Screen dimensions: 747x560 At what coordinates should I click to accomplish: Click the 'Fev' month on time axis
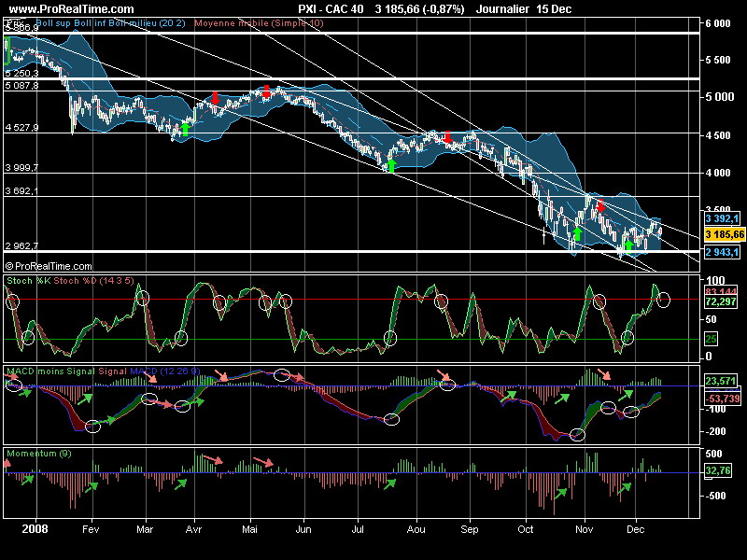pyautogui.click(x=91, y=529)
